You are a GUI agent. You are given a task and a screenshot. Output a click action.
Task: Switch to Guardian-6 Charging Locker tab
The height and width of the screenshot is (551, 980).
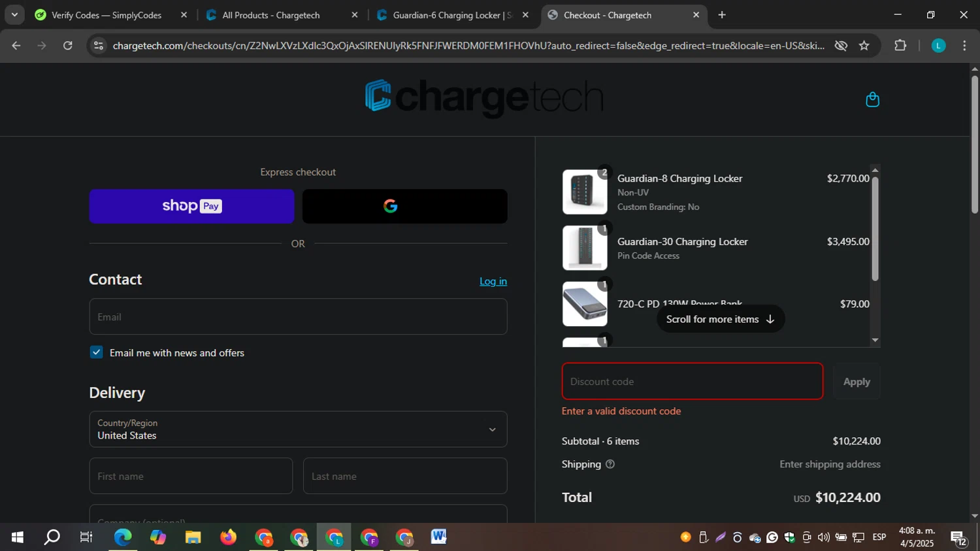tap(452, 15)
